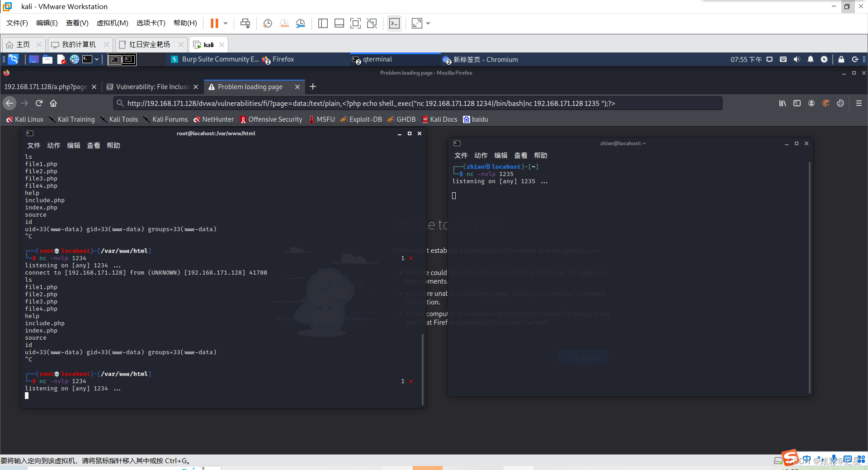The image size is (868, 470).
Task: Open 动作 menu in root terminal
Action: [54, 145]
